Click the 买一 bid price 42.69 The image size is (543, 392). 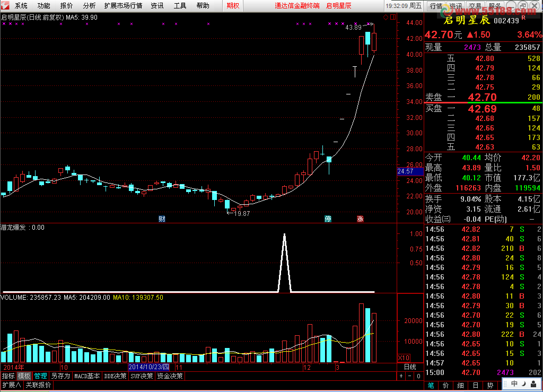482,109
